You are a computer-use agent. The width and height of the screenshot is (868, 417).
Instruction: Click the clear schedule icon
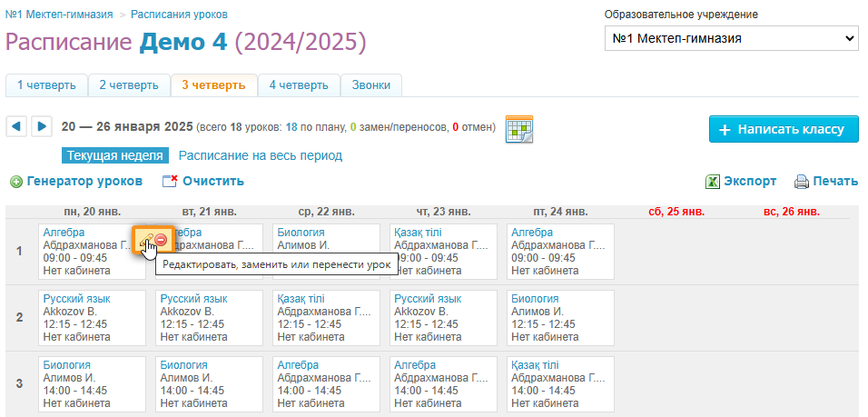coord(170,182)
